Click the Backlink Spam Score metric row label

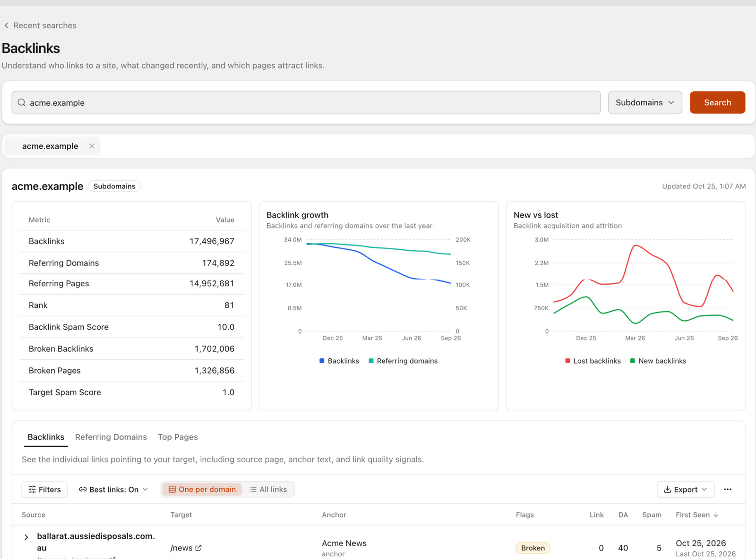[x=69, y=327]
